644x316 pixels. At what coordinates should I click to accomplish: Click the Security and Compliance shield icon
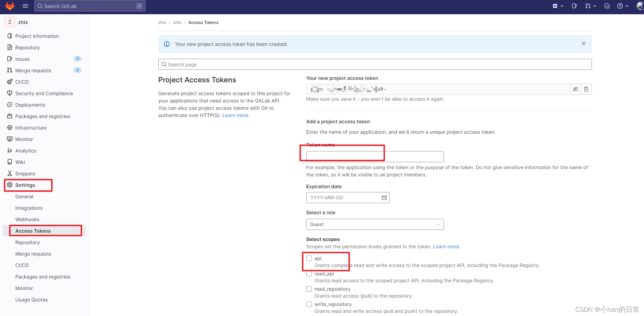click(x=10, y=93)
